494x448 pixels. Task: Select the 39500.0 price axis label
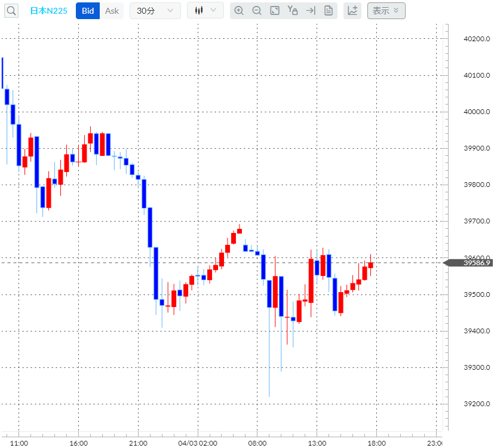tap(477, 294)
